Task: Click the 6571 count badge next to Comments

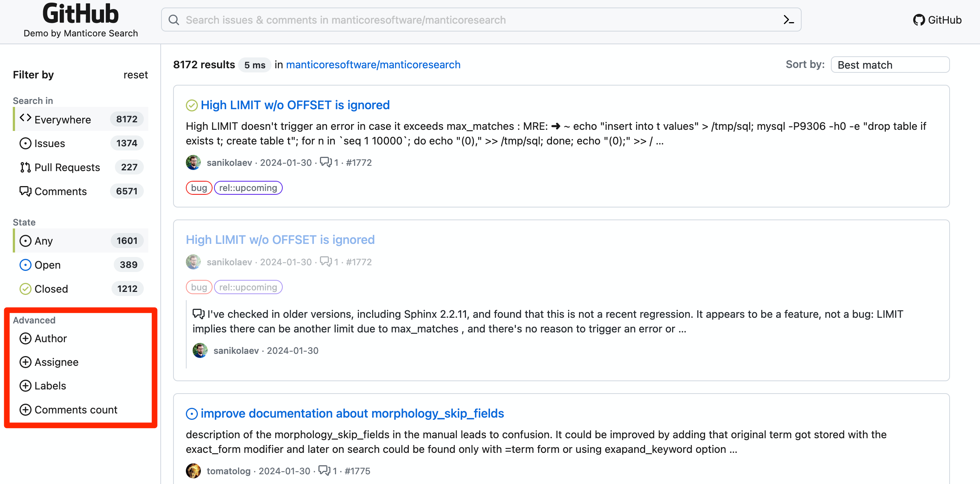Action: 127,191
